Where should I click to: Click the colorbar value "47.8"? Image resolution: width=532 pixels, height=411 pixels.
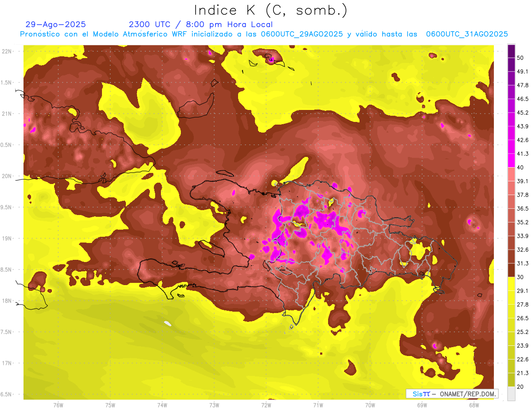pos(522,85)
